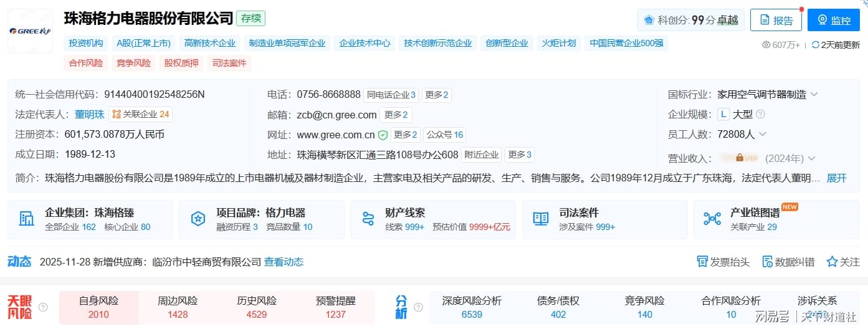Select the 自身风险 risk tab

98,307
